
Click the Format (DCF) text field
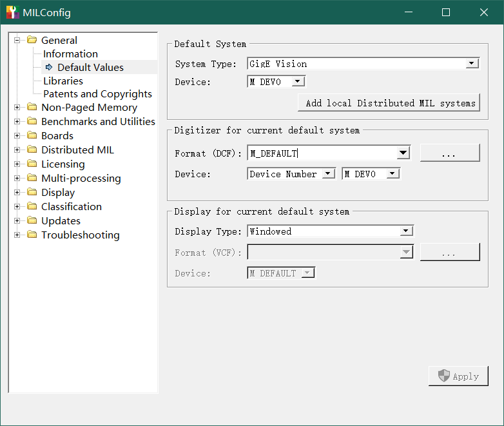[x=322, y=153]
